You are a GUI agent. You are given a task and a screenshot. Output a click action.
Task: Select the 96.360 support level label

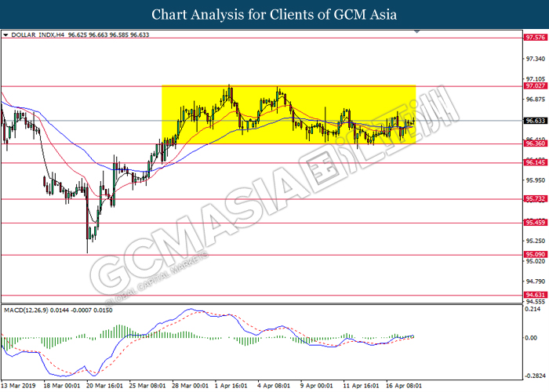coord(536,143)
